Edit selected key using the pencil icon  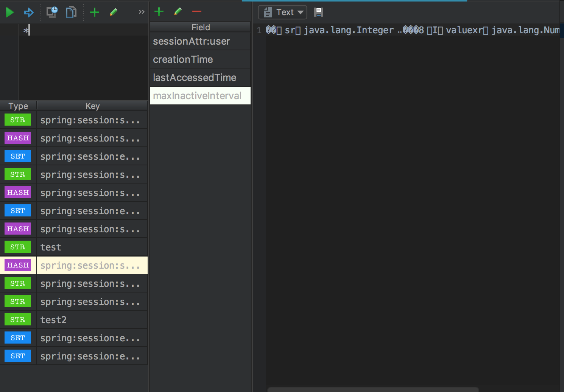[114, 12]
